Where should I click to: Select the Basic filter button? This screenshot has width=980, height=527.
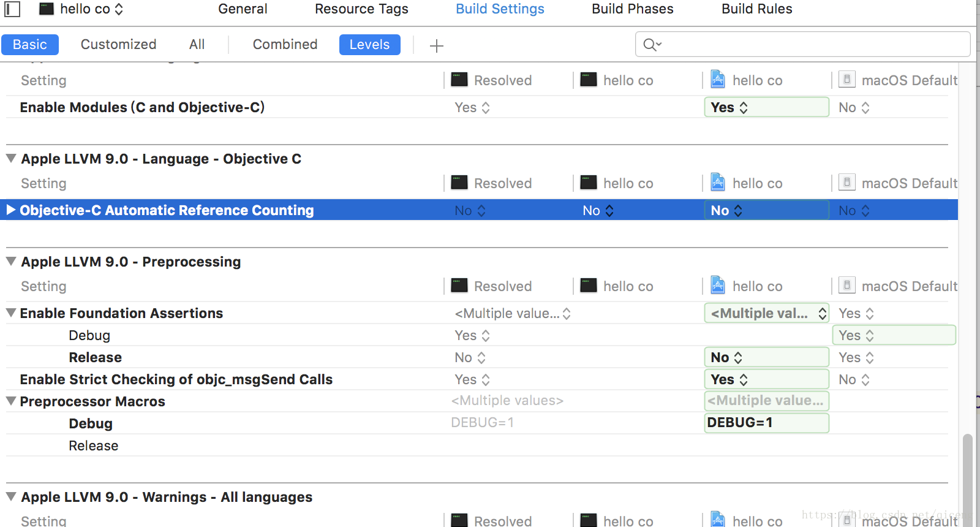(x=30, y=45)
